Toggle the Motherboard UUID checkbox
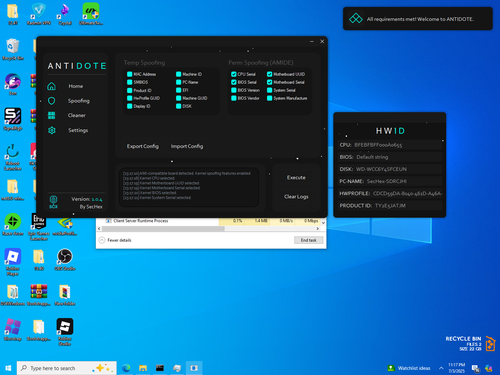 pyautogui.click(x=270, y=74)
